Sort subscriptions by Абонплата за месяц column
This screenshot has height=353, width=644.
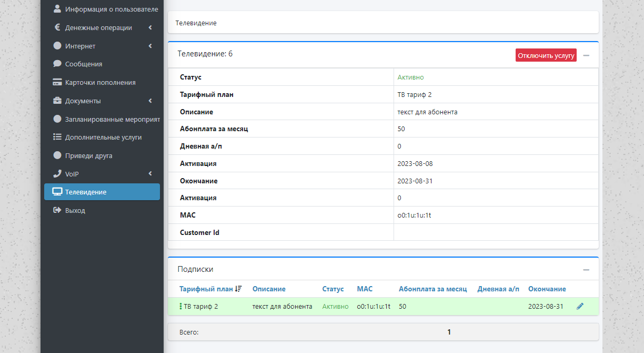[x=432, y=289]
